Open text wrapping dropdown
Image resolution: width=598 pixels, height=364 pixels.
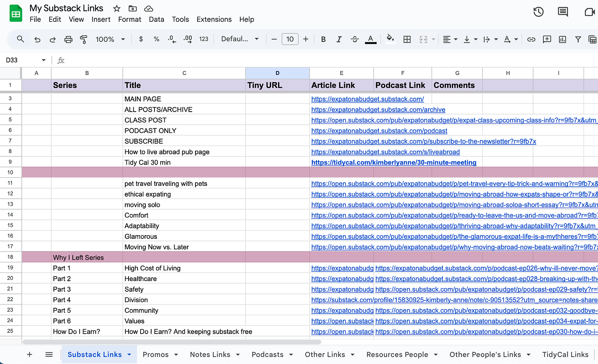tap(490, 39)
